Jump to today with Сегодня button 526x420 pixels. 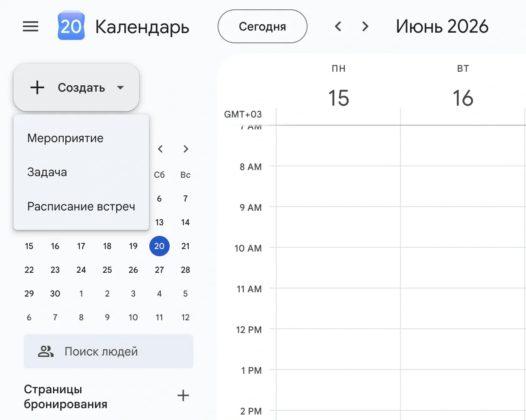pyautogui.click(x=263, y=26)
